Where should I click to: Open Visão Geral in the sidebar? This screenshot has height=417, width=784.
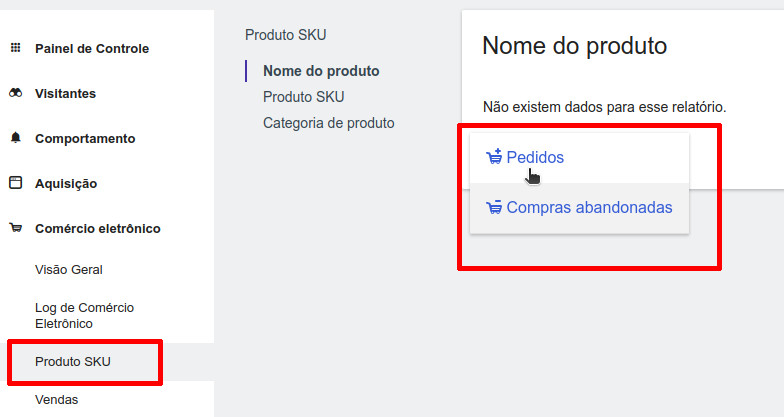(x=68, y=269)
